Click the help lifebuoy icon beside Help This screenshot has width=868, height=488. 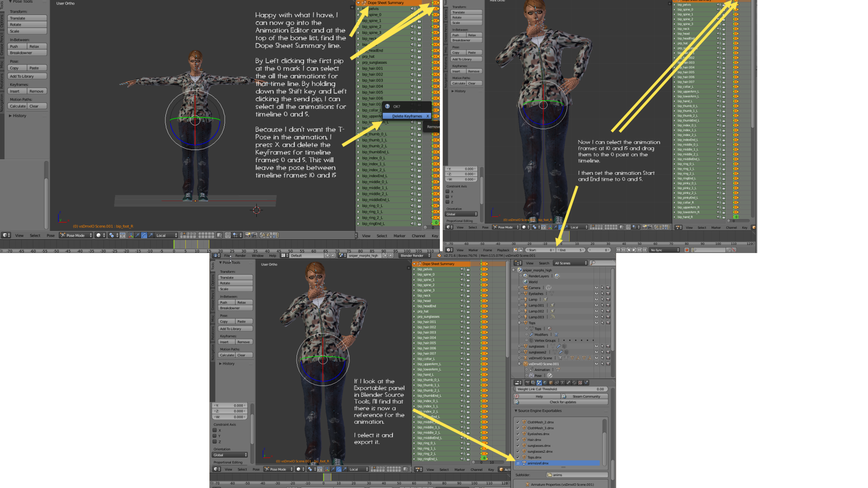pyautogui.click(x=517, y=396)
